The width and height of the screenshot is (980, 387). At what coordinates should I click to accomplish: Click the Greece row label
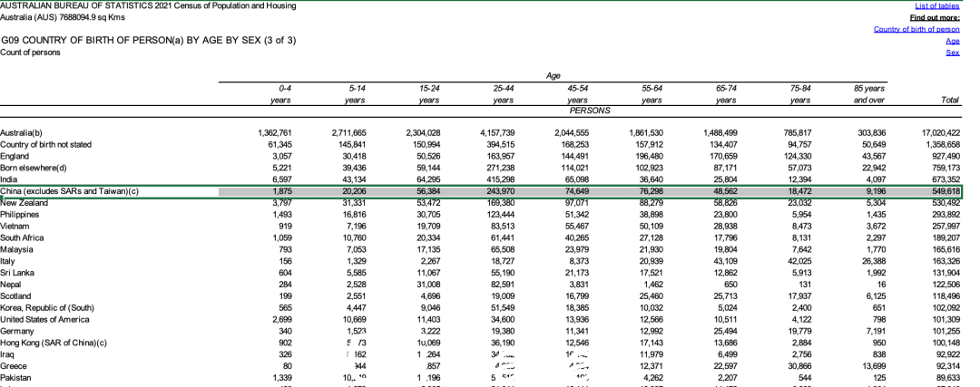click(x=13, y=366)
